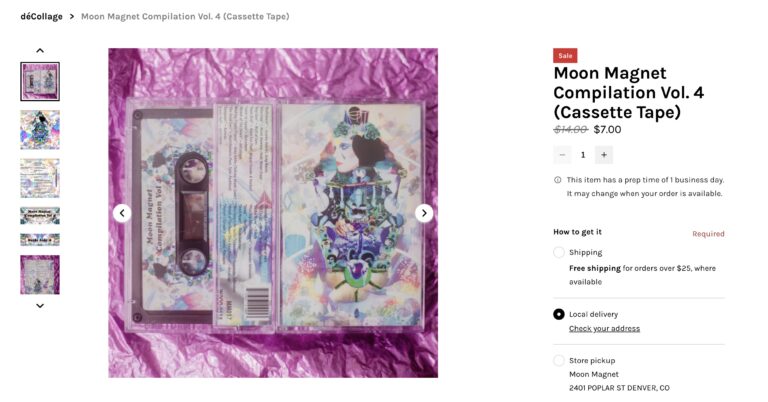Move thumbnail list up with the top chevron

click(x=40, y=50)
